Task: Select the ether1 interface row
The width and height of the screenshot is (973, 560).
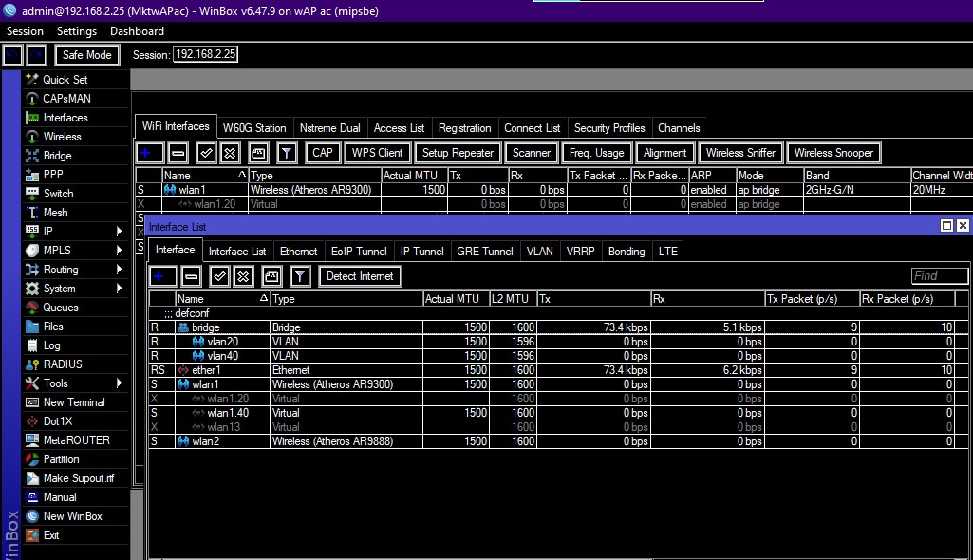Action: (x=558, y=370)
